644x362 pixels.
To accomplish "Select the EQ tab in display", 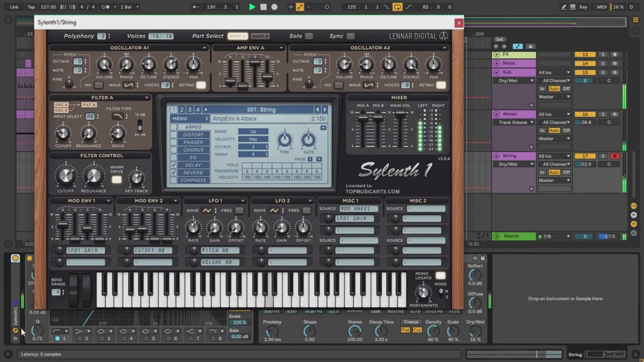I will [x=193, y=158].
